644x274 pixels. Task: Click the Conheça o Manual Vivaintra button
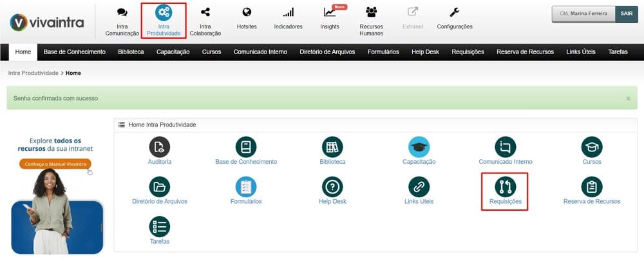[x=55, y=164]
